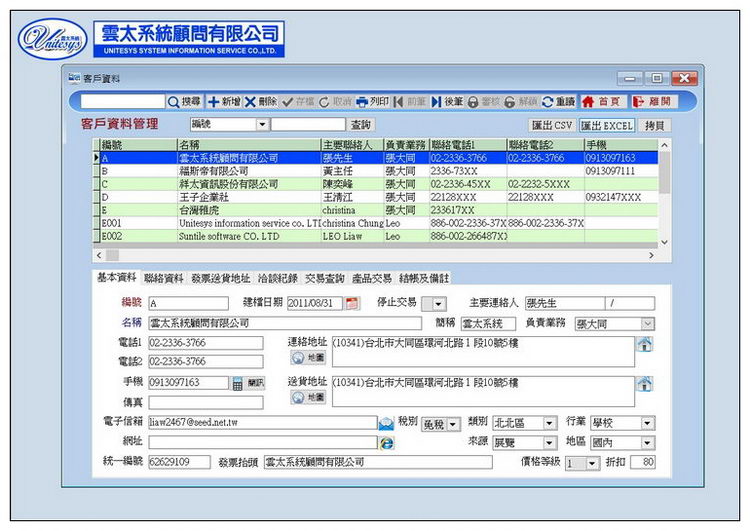This screenshot has height=531, width=750.
Task: Go to previous record with 前筆
Action: tap(410, 101)
